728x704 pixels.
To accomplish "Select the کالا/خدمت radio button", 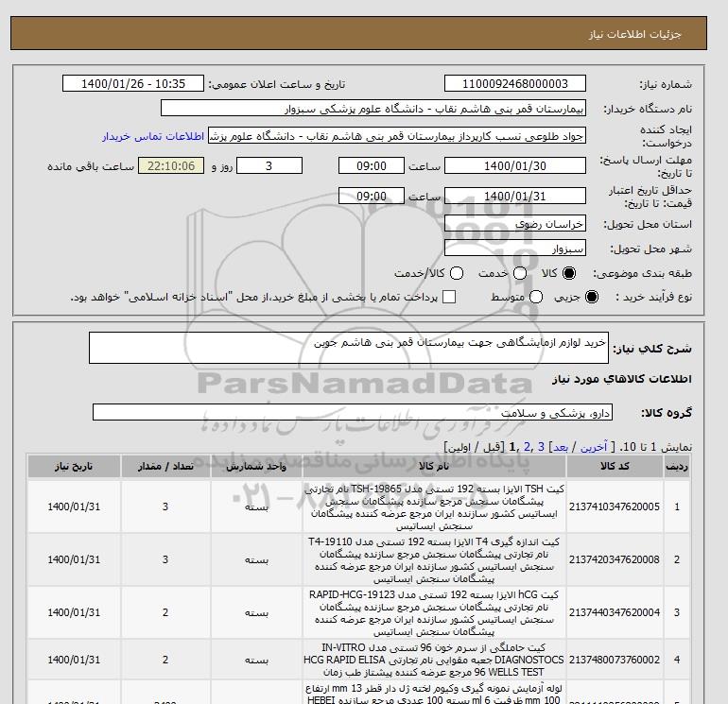I will pos(457,273).
